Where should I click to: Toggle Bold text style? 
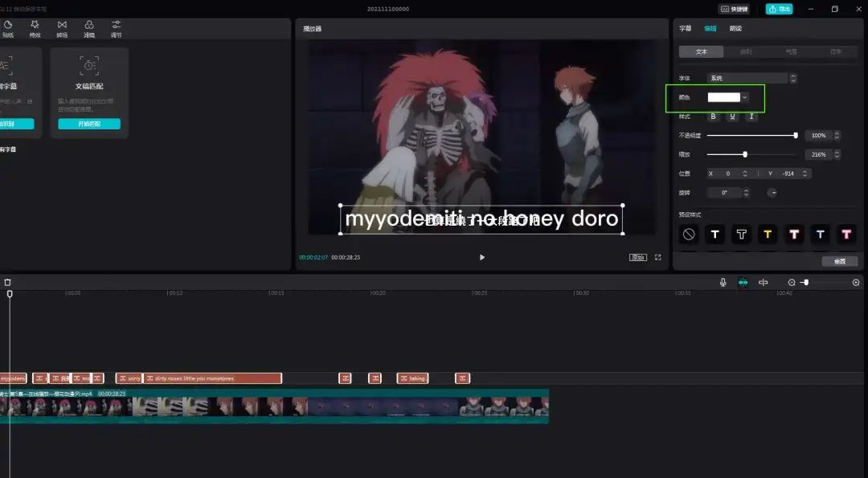[x=713, y=116]
